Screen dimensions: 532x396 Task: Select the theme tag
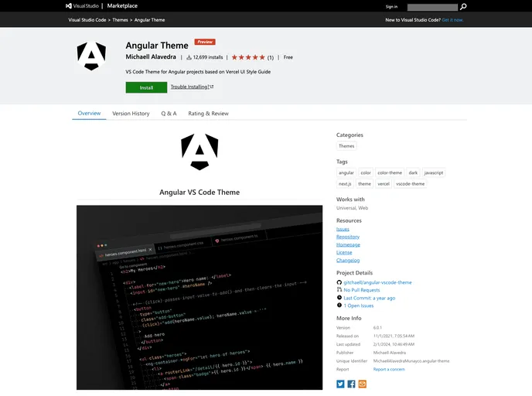pos(364,183)
